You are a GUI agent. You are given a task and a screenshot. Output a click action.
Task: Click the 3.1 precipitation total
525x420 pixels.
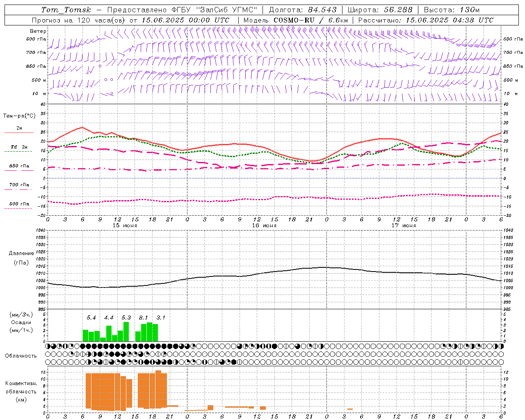[161, 317]
